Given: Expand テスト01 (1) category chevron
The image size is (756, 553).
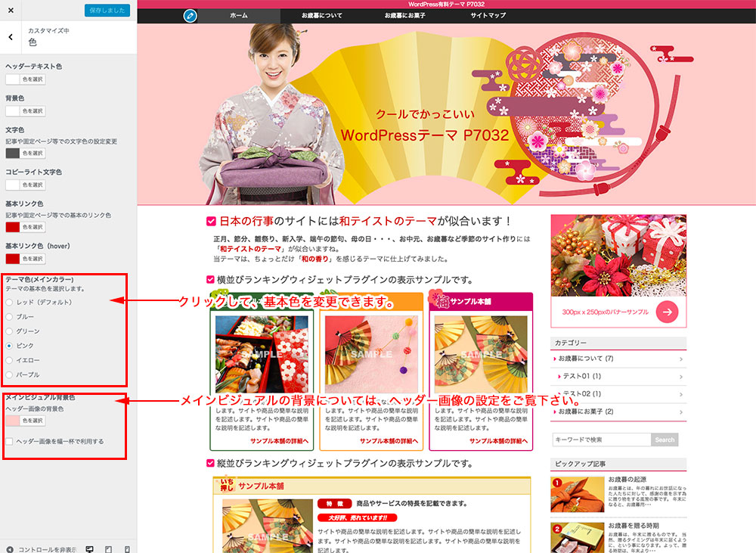Looking at the screenshot, I should (x=681, y=377).
